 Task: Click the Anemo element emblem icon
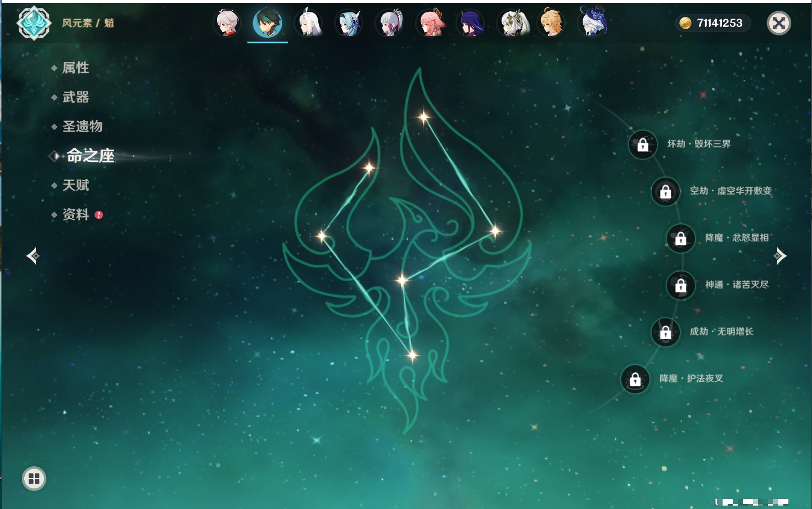tap(34, 23)
